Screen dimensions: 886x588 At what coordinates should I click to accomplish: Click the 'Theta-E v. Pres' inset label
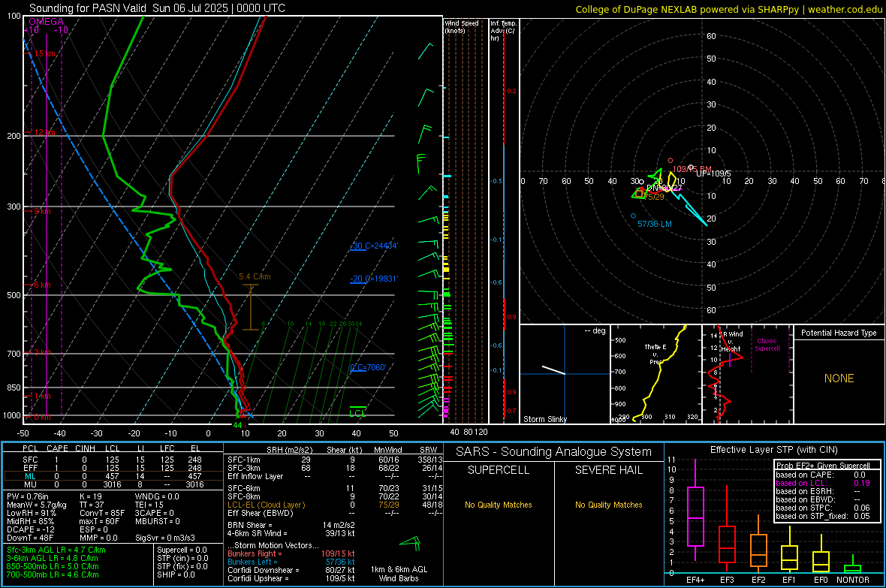[655, 354]
